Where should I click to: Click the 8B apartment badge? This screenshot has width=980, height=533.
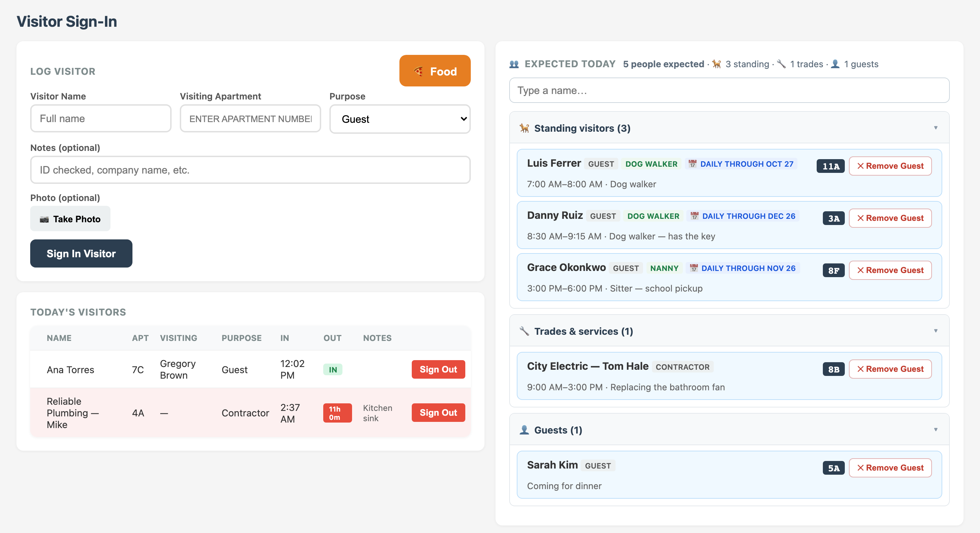[833, 369]
